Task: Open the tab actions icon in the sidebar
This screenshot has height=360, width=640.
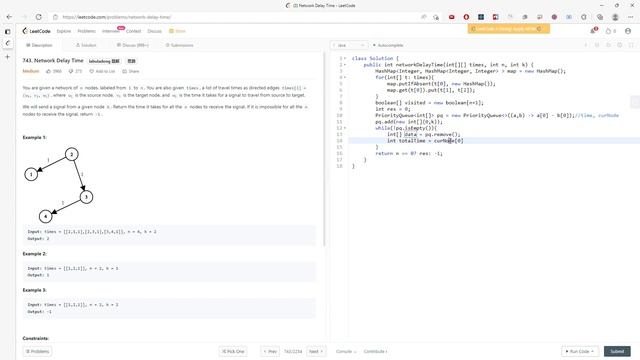Action: point(7,31)
